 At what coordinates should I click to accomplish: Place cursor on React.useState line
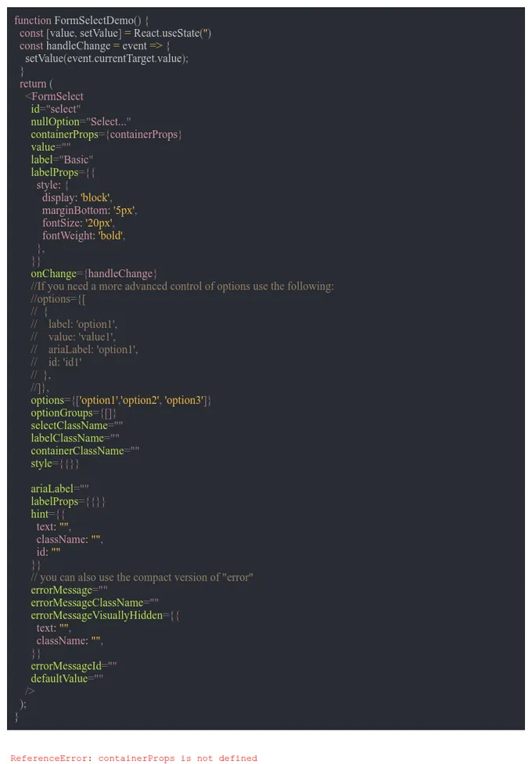[x=115, y=33]
